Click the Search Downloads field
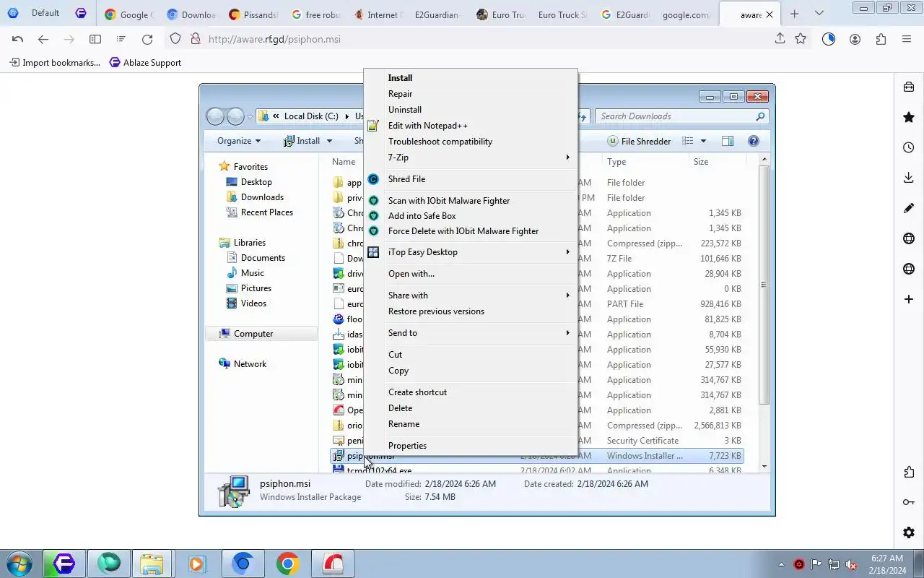 coord(682,116)
